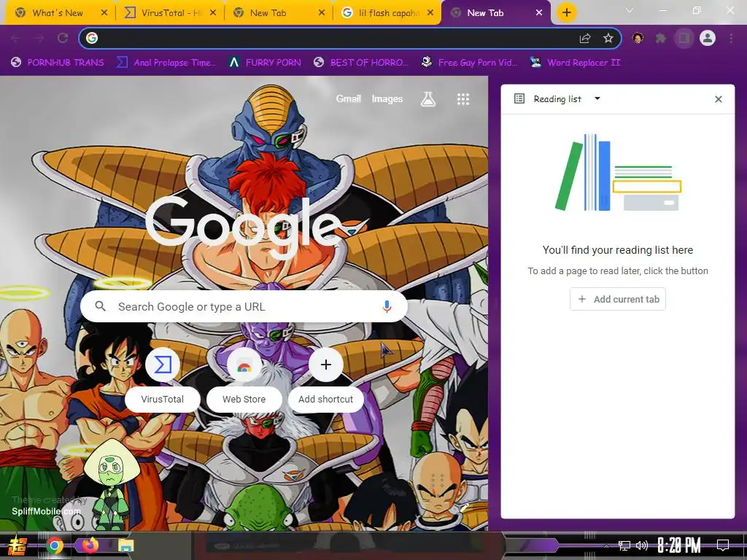Open Chrome from the taskbar
Viewport: 747px width, 560px height.
[x=54, y=545]
